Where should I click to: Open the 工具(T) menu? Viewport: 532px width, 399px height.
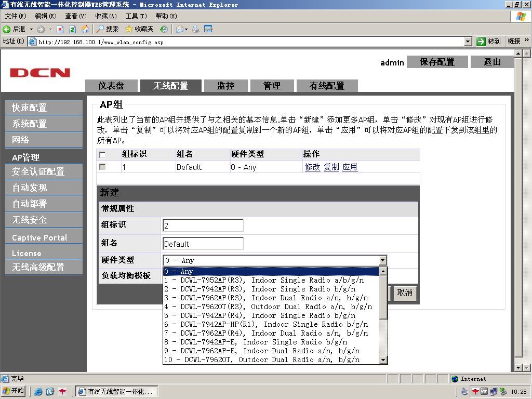coord(136,16)
